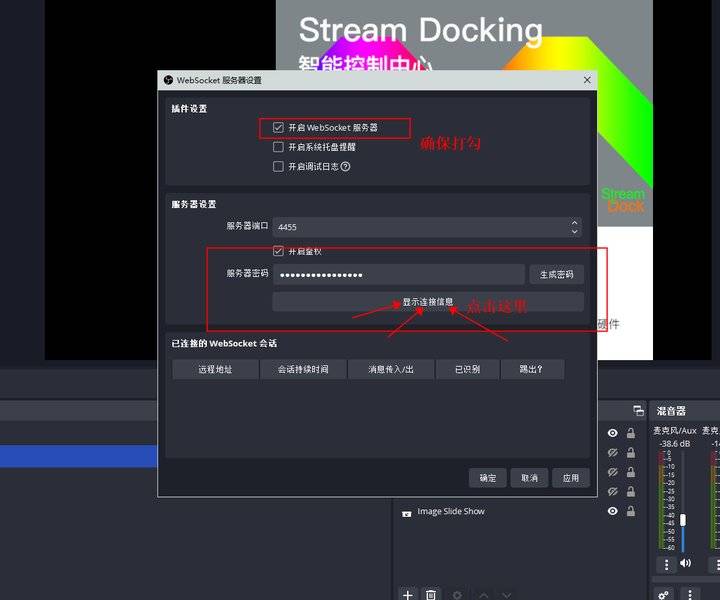The image size is (720, 600).
Task: Click the 服务器密码 password field
Action: point(399,275)
